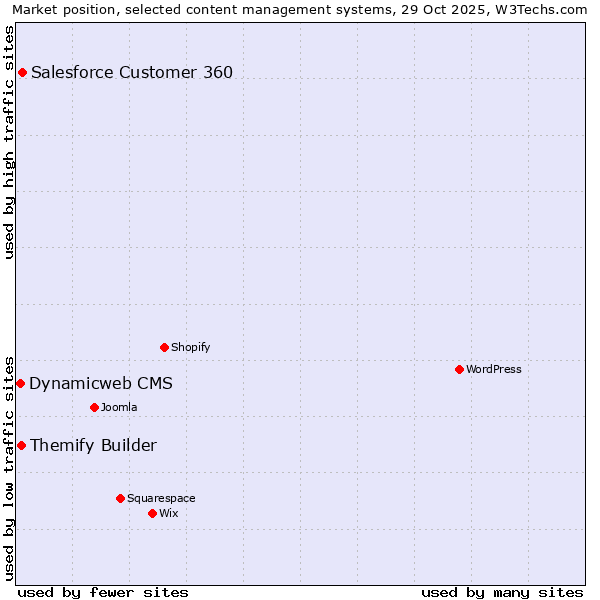Click the red diamond next to Shopify
This screenshot has height=600, width=600.
point(164,347)
